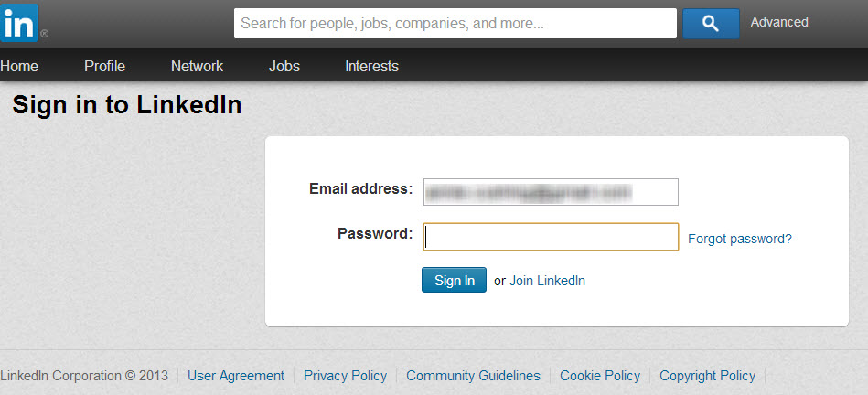Click the LinkedIn logo icon
Viewport: 868px width, 395px height.
[x=20, y=22]
